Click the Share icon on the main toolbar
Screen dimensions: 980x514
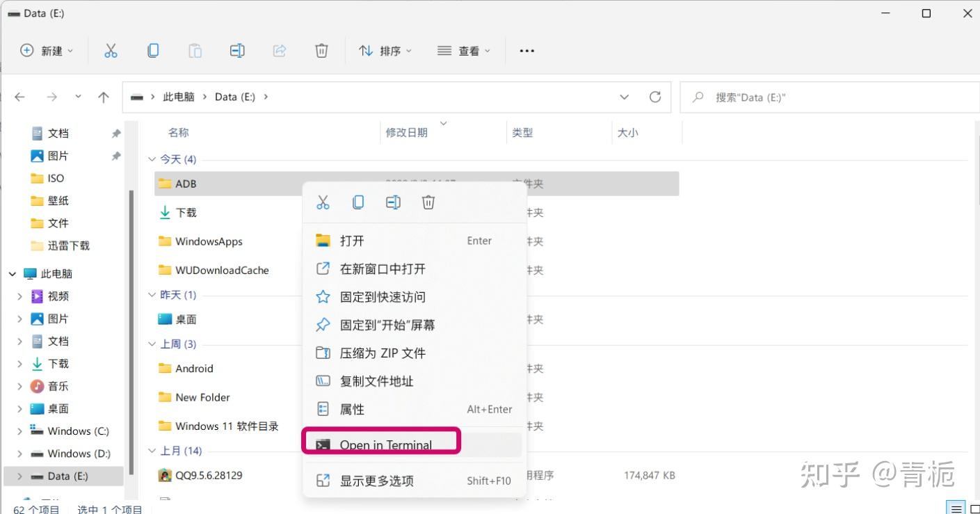coord(279,50)
